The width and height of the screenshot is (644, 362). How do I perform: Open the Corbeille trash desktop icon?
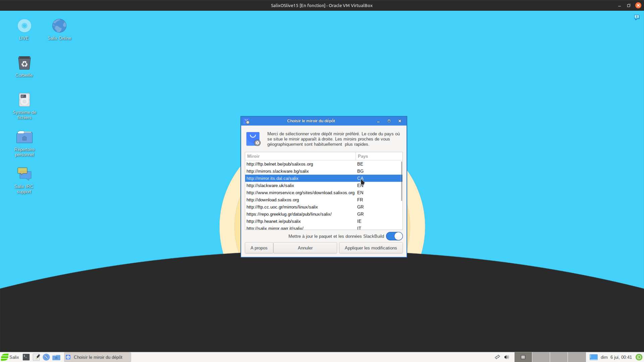[x=24, y=63]
